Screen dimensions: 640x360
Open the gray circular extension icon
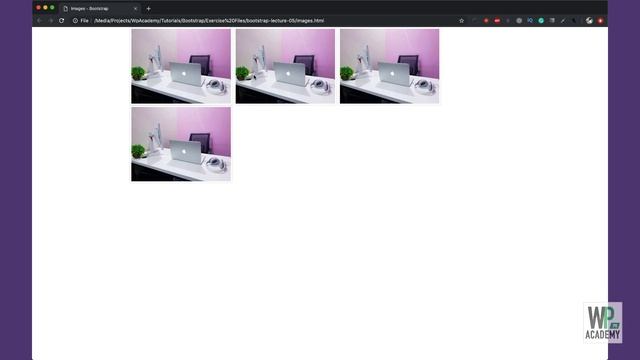pos(519,20)
